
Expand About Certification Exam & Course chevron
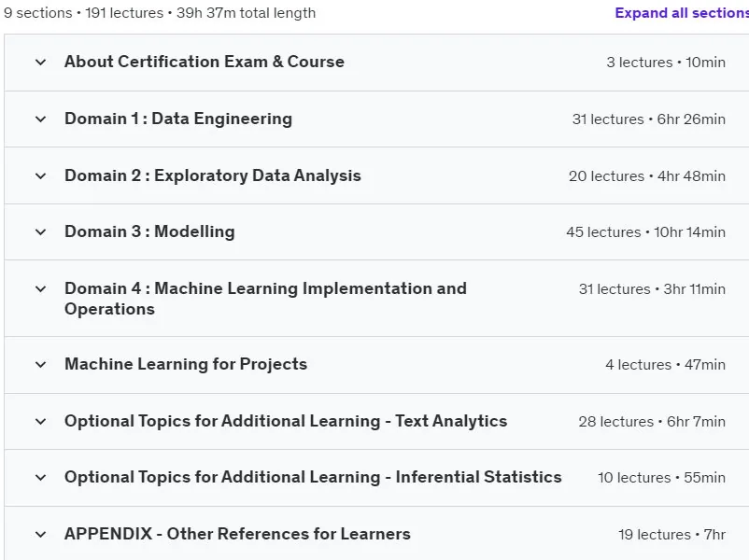coord(40,62)
